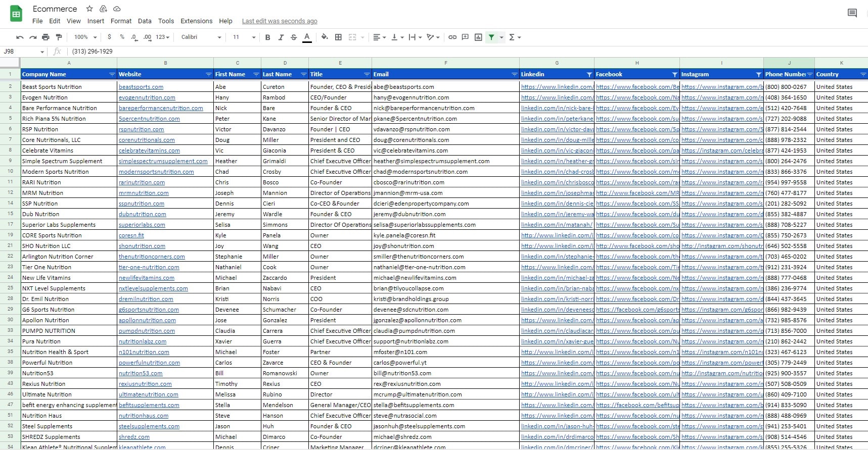This screenshot has width=868, height=450.
Task: Open the Tools menu
Action: click(166, 21)
